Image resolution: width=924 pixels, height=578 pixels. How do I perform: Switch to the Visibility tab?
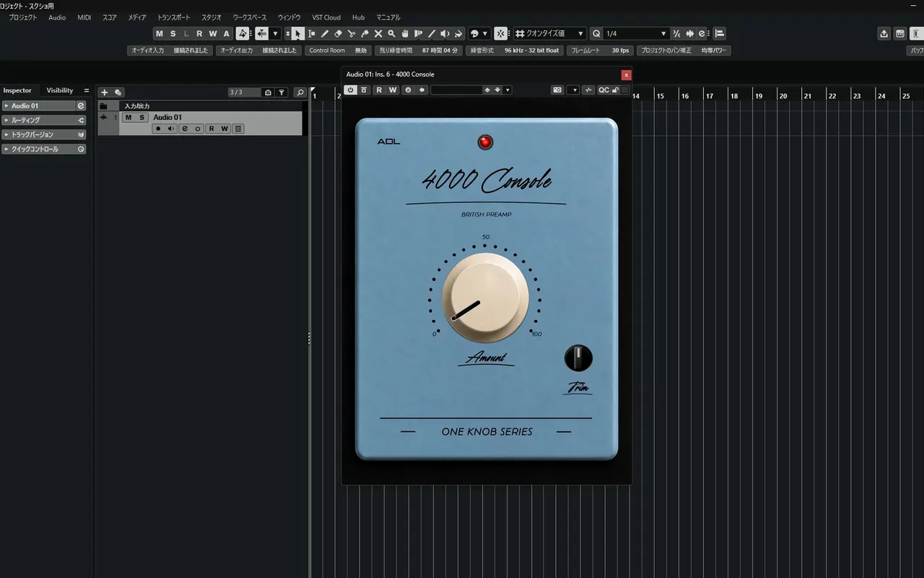pos(60,90)
